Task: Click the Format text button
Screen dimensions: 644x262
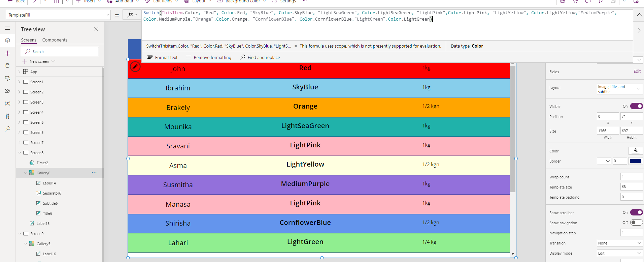Action: pos(162,58)
